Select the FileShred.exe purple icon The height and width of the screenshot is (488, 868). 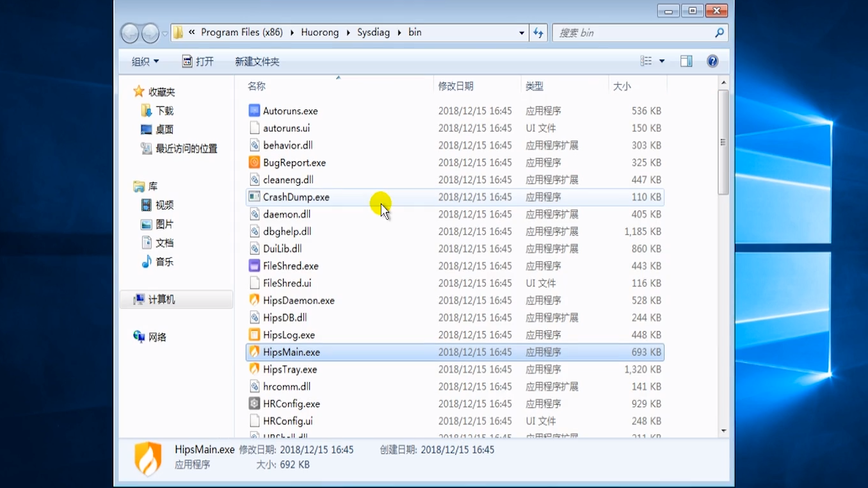254,266
